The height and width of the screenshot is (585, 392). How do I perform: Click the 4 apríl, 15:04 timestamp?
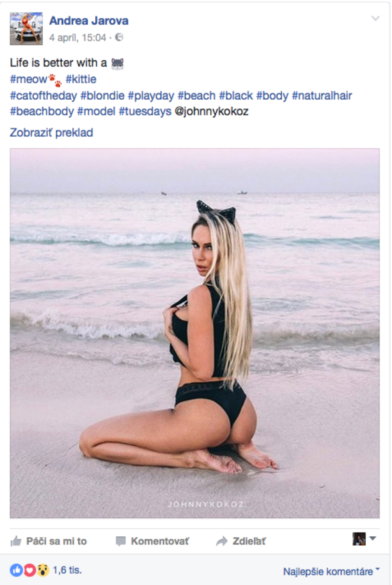coord(78,37)
